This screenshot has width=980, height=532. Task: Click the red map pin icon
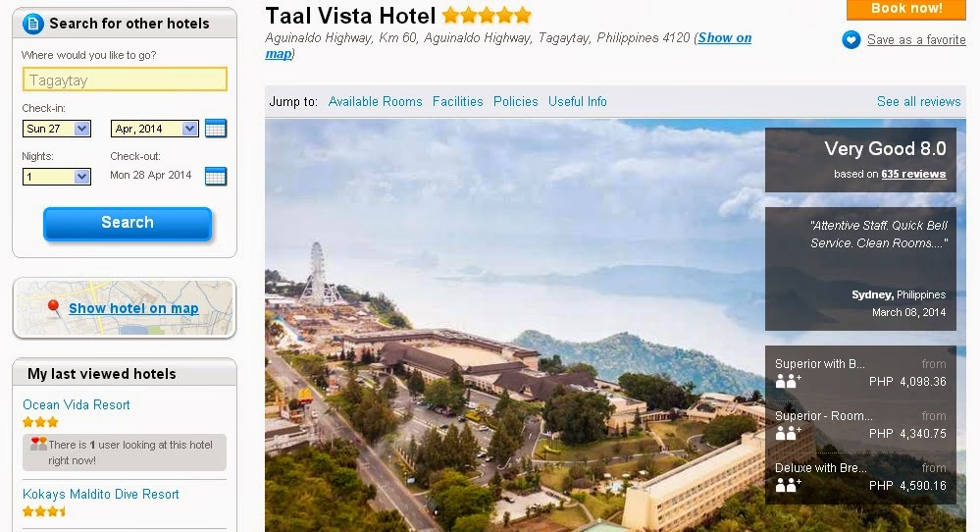pyautogui.click(x=54, y=307)
